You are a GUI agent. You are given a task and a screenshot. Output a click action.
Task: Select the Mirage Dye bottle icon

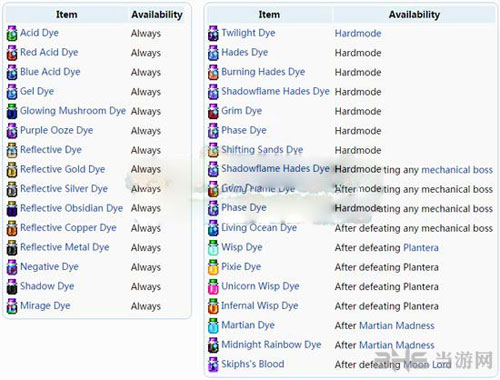pyautogui.click(x=12, y=306)
